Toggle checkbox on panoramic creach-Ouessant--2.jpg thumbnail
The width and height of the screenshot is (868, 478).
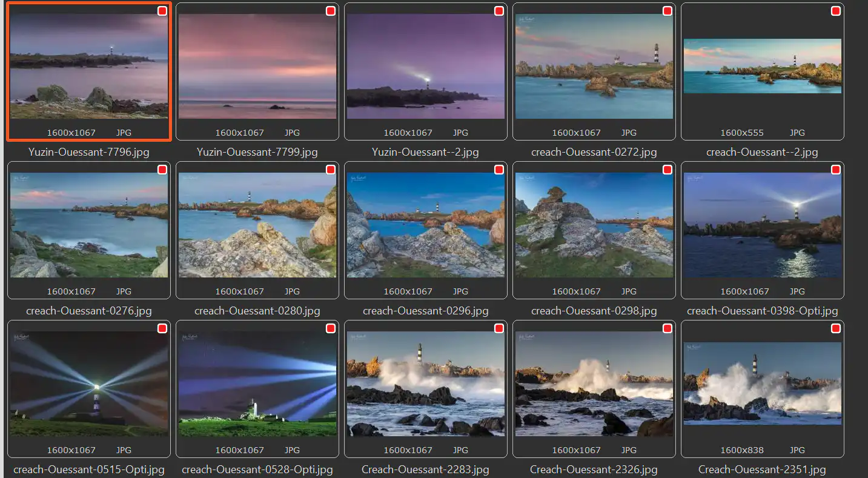835,12
